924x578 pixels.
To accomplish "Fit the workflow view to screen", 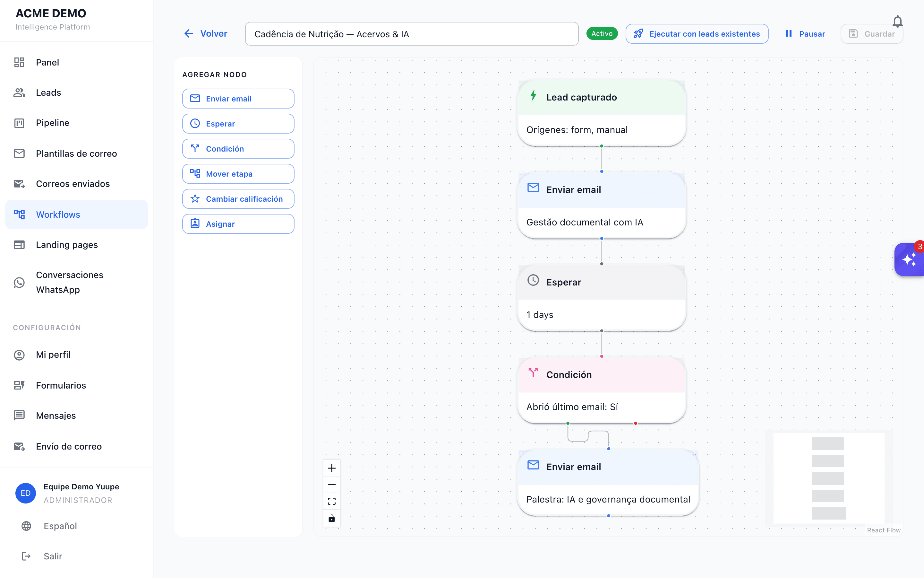I will coord(331,501).
